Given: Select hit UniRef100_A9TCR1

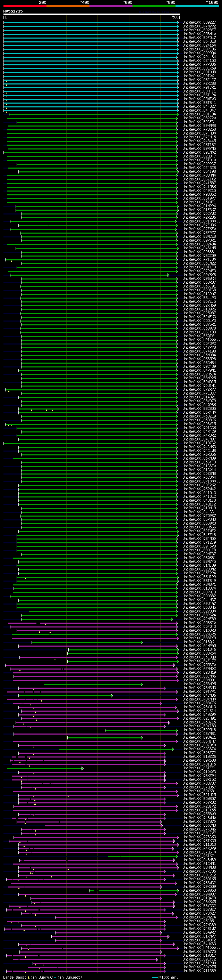Looking at the screenshot, I should [199, 88].
